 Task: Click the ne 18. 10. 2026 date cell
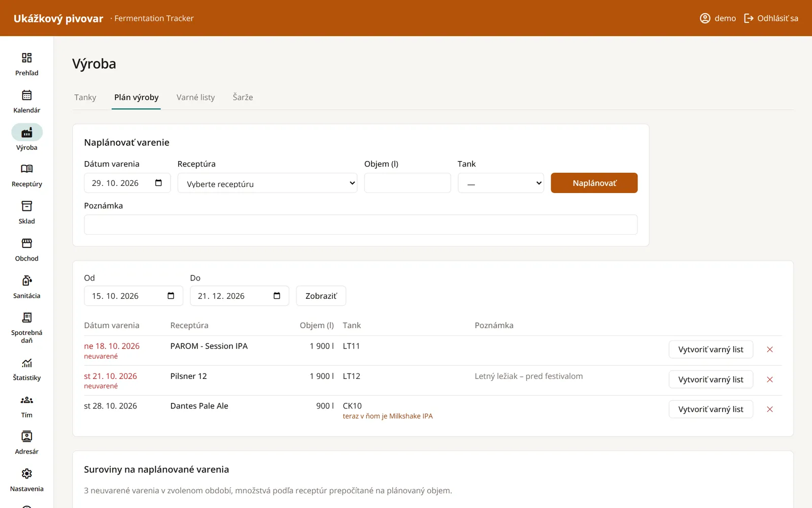(112, 346)
